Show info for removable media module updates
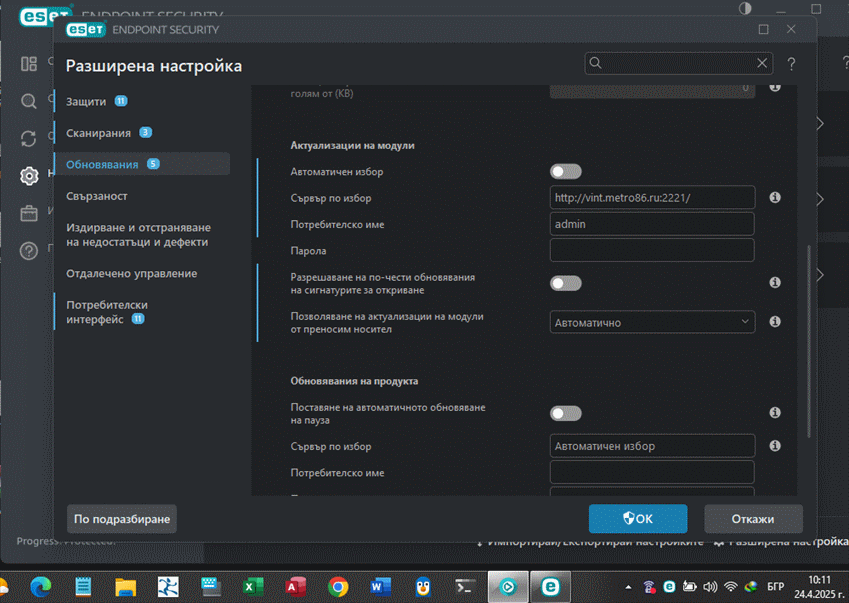Screen dimensions: 849x603 (775, 322)
